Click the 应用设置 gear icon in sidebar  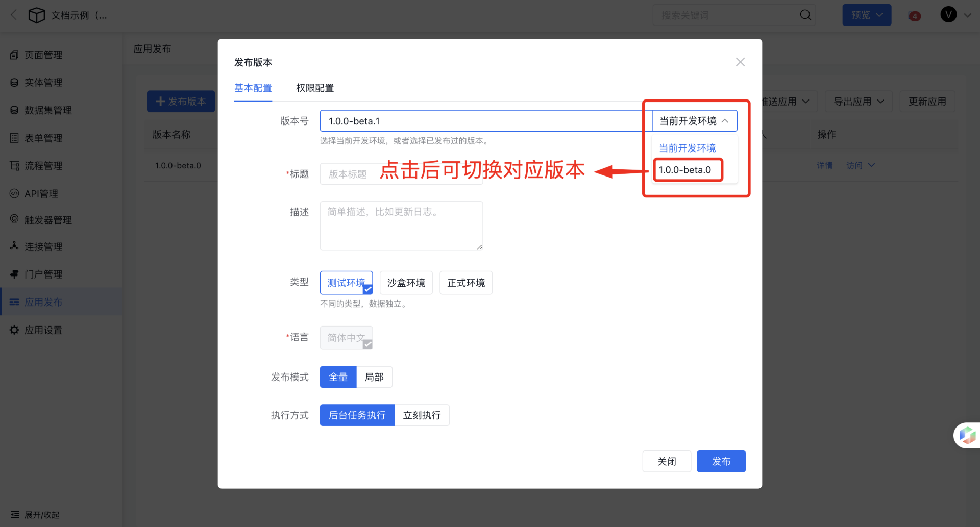pos(14,330)
